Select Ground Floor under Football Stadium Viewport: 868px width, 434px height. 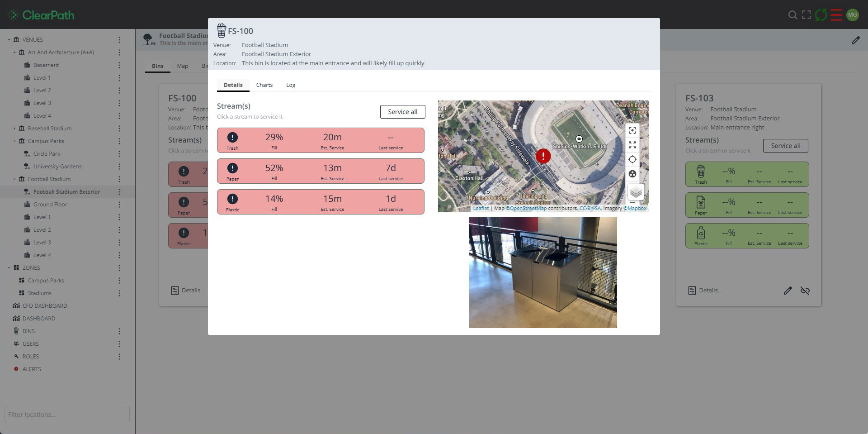point(50,205)
